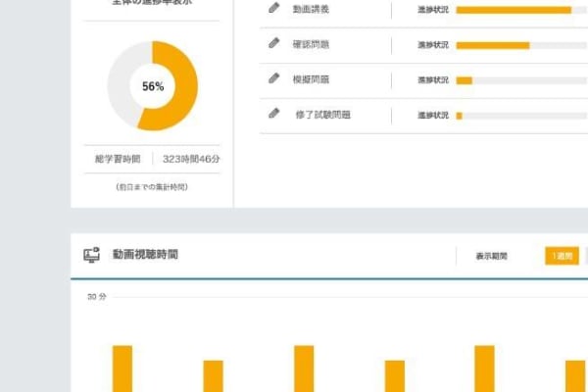Select the pencil icon next to 模擬問題
This screenshot has height=392, width=588.
click(x=274, y=79)
